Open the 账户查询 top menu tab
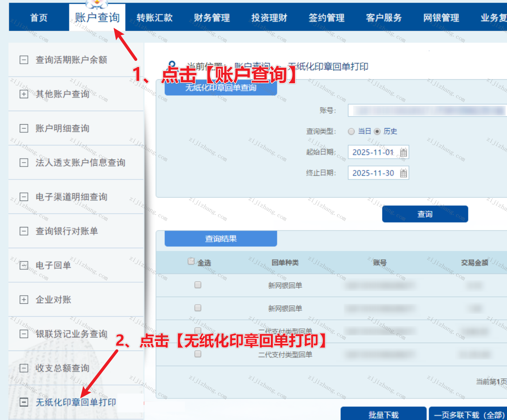507x420 pixels. [x=97, y=18]
